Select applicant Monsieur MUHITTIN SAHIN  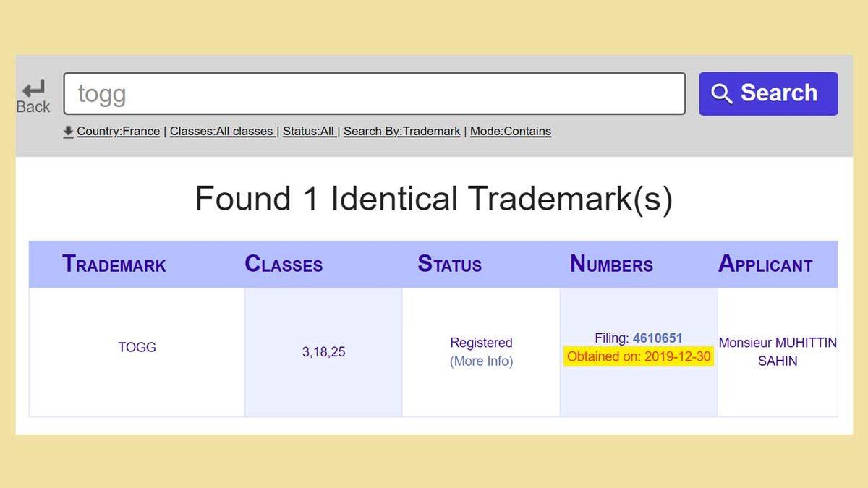point(777,352)
